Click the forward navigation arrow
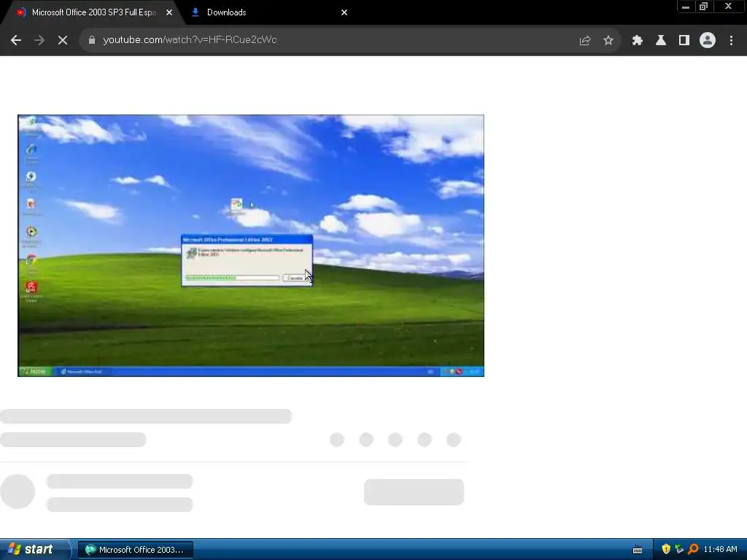Viewport: 747px width, 560px height. pos(39,41)
